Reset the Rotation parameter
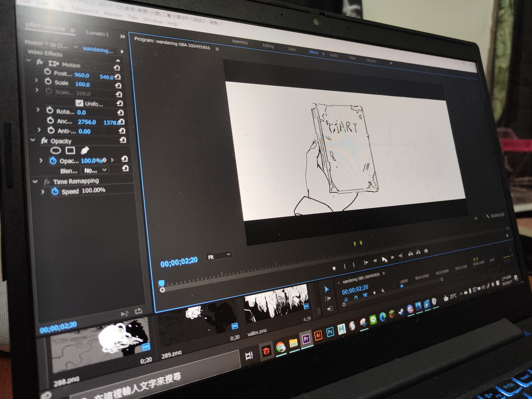The width and height of the screenshot is (532, 399). tap(120, 112)
